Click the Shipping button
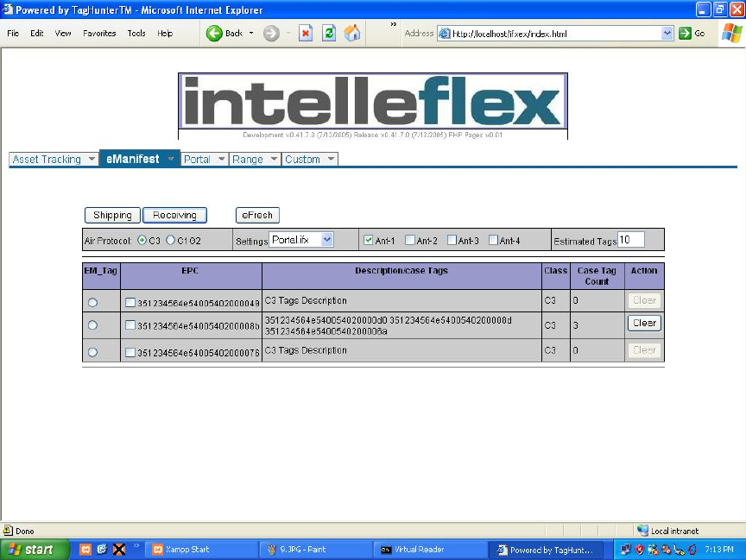The image size is (746, 560). 112,216
